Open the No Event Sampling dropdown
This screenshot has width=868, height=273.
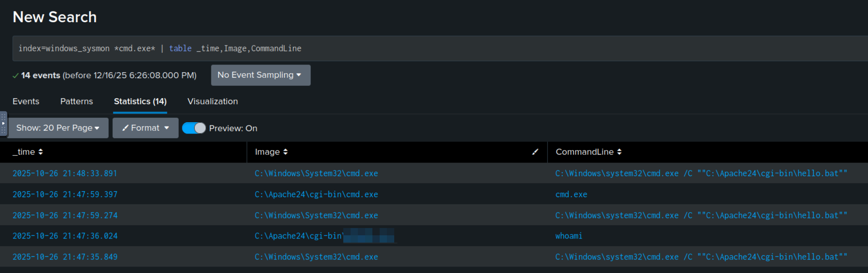pyautogui.click(x=260, y=75)
